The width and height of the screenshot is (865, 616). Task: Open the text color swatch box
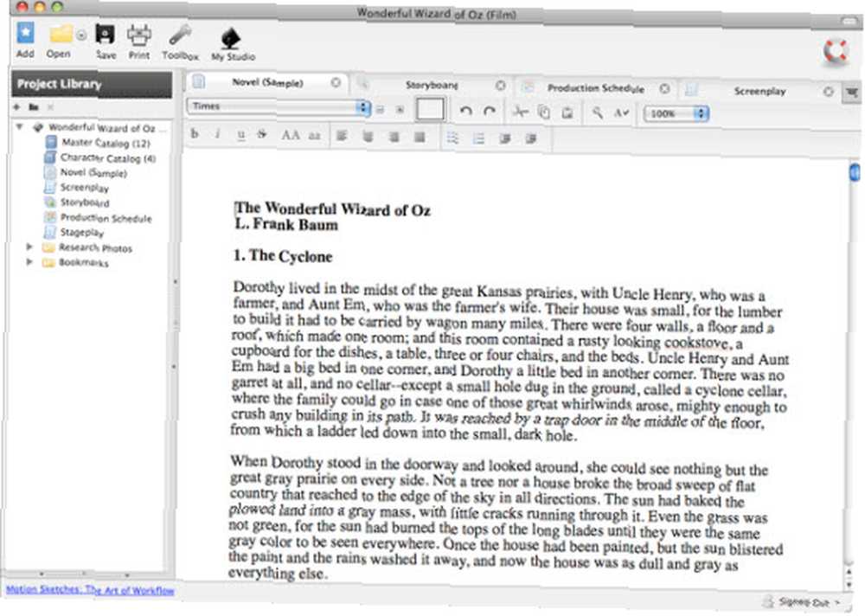[430, 109]
